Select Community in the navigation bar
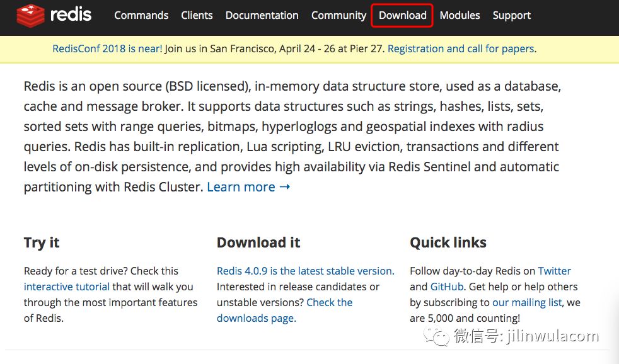Screen dimensions: 619x364 (338, 15)
